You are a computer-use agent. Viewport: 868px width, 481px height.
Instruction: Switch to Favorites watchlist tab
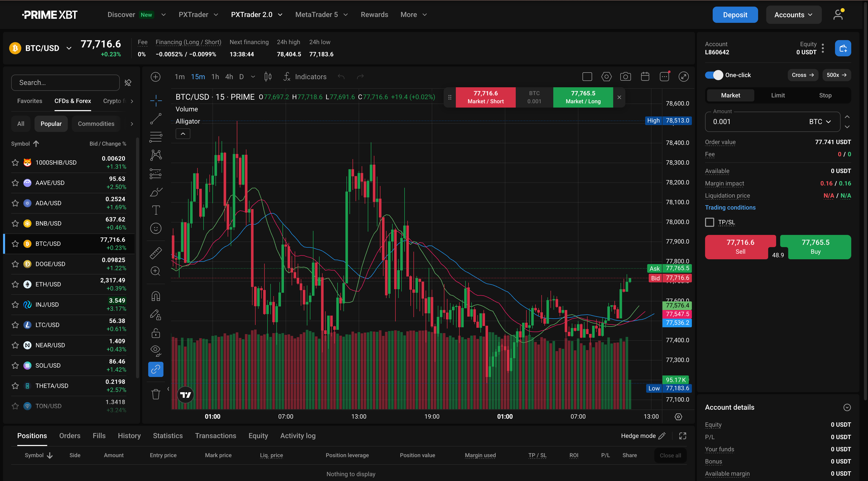(30, 101)
